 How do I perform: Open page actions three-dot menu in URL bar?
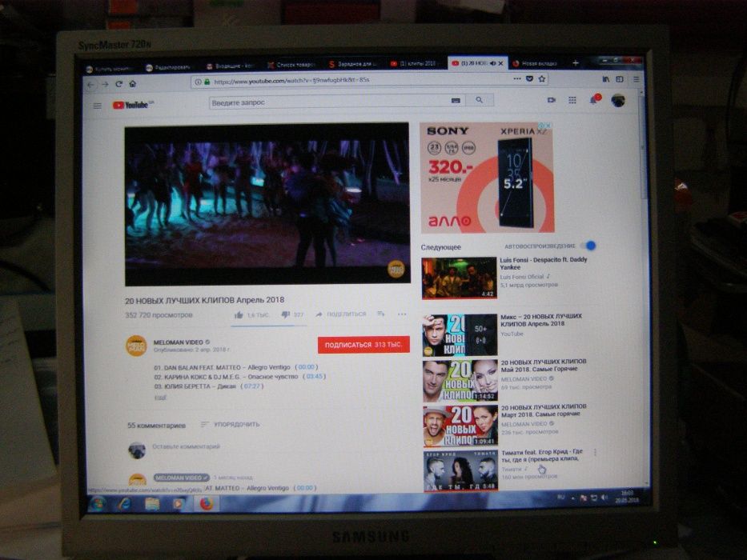coord(517,78)
